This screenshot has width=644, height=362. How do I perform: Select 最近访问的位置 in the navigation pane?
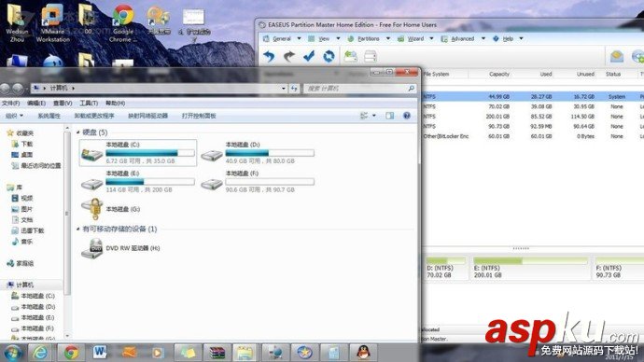pos(36,165)
